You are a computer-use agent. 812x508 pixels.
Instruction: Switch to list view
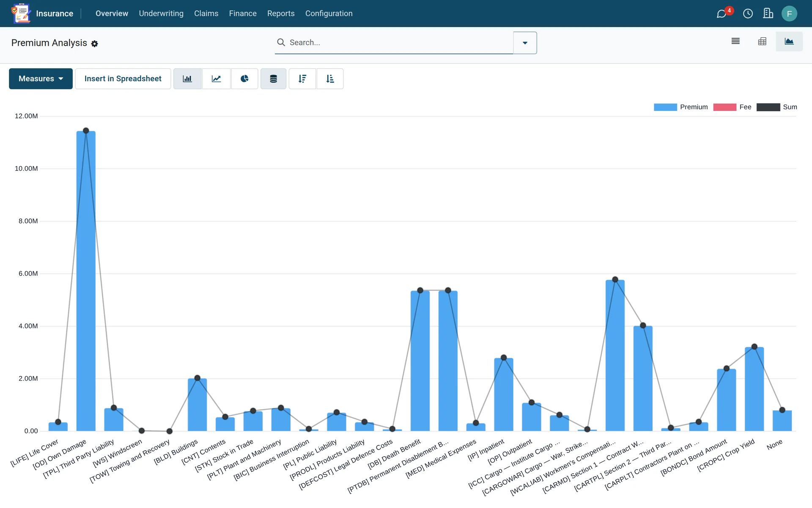click(x=735, y=41)
